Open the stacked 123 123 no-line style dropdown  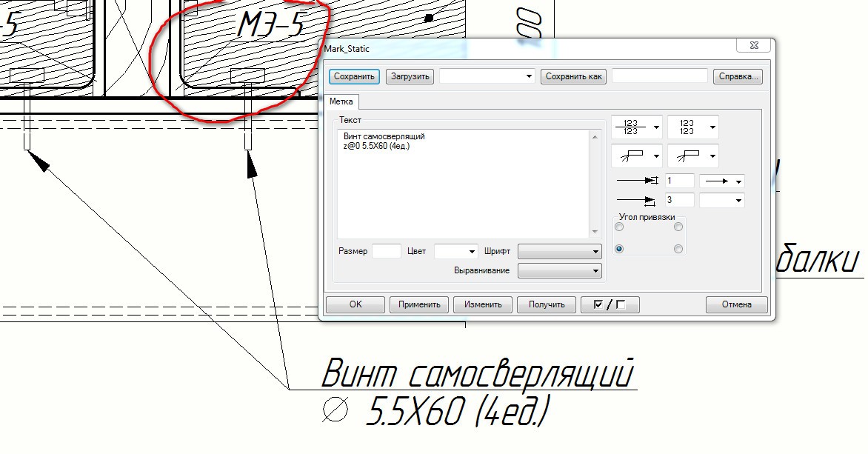[693, 127]
